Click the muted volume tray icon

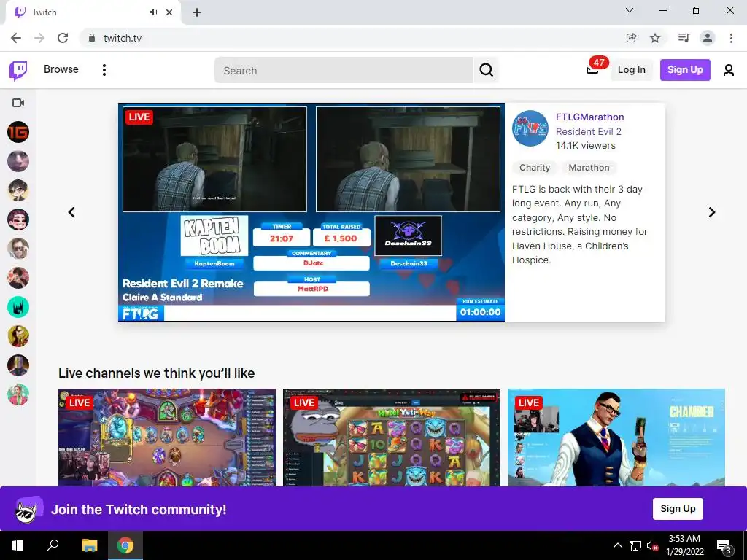pyautogui.click(x=652, y=545)
